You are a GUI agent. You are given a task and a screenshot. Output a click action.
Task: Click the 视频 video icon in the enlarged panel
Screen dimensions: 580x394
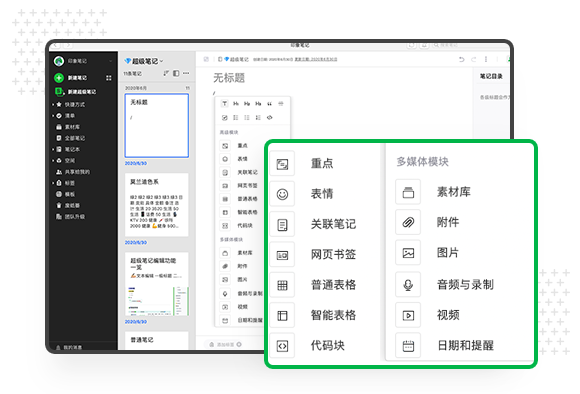pos(408,315)
